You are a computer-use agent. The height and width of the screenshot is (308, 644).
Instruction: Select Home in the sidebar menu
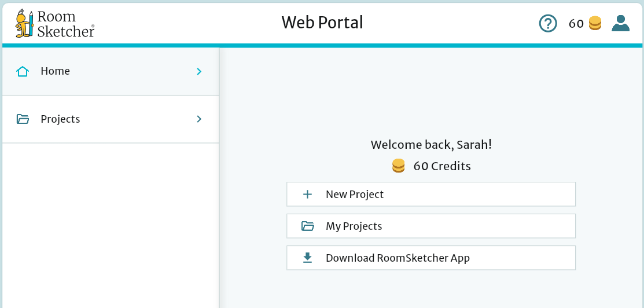pyautogui.click(x=111, y=72)
